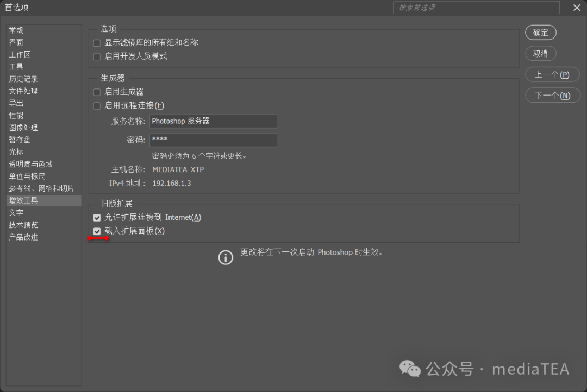The width and height of the screenshot is (587, 392).
Task: Select 历史记录 in the category list
Action: (23, 79)
